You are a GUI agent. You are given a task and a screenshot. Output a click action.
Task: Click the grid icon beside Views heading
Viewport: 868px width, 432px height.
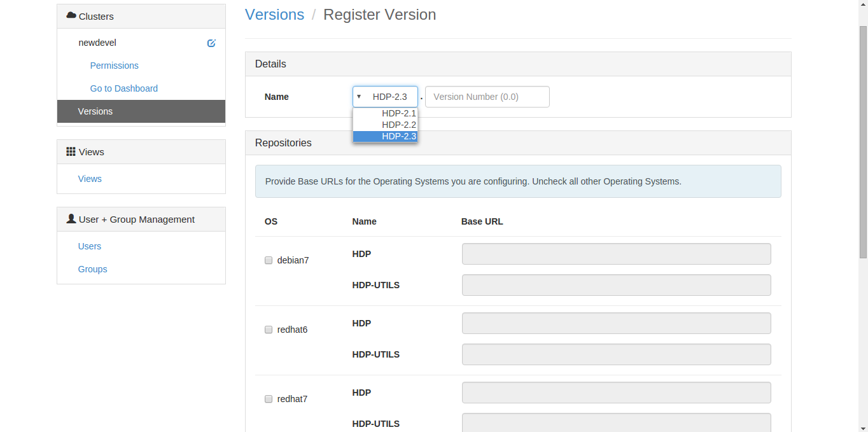click(x=71, y=151)
